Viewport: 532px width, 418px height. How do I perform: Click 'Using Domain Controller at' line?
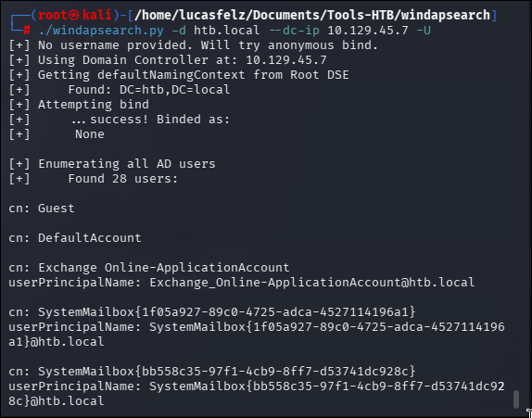coord(168,60)
